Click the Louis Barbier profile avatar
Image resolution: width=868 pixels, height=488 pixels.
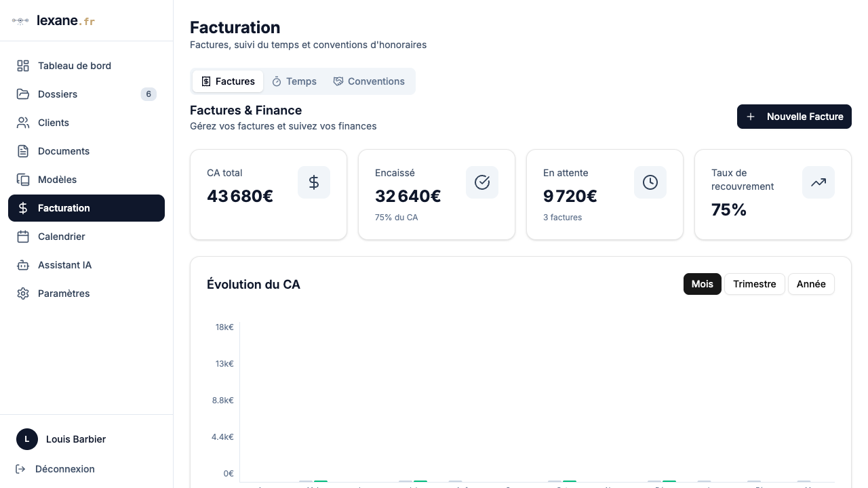click(26, 439)
